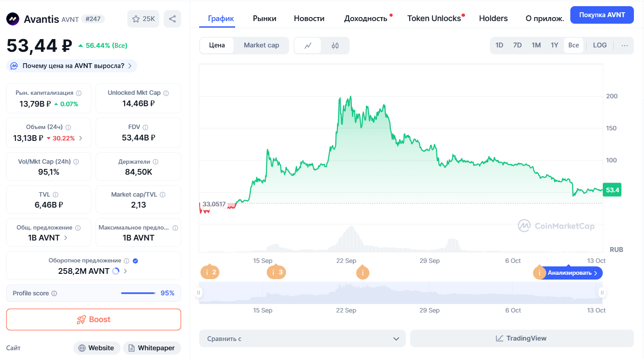Switch to the Token Unlocks tab
This screenshot has height=359, width=644.
[434, 18]
